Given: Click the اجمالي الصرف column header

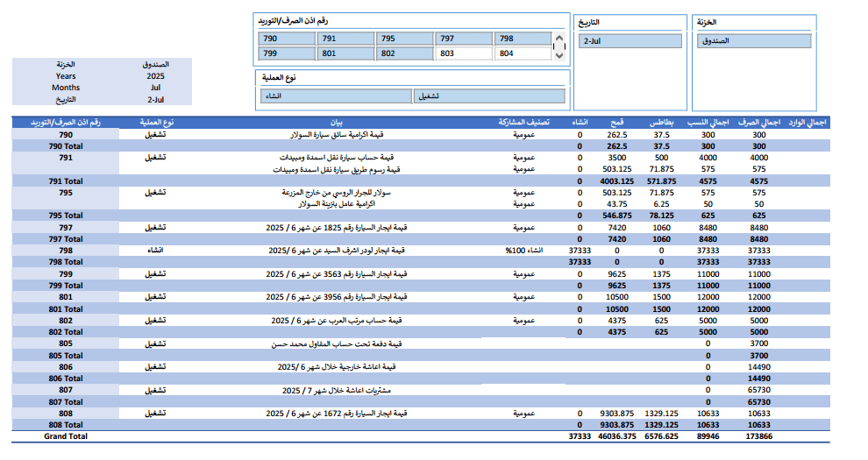Looking at the screenshot, I should pos(759,122).
